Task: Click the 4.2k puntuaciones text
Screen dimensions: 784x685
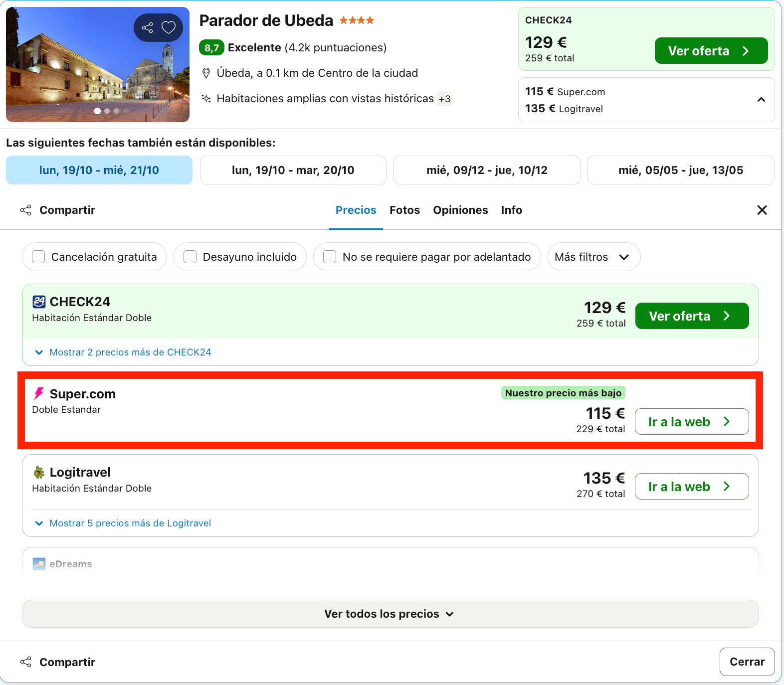Action: [336, 48]
